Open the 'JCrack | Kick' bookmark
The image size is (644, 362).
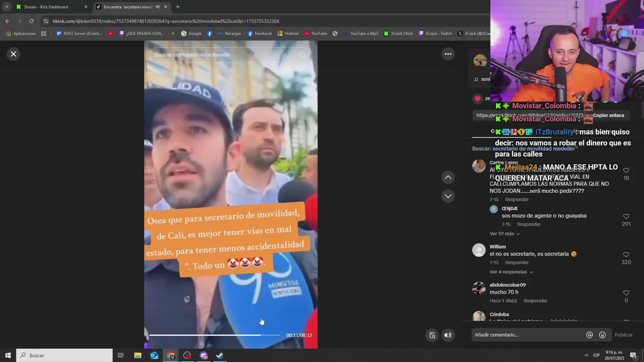(x=398, y=34)
